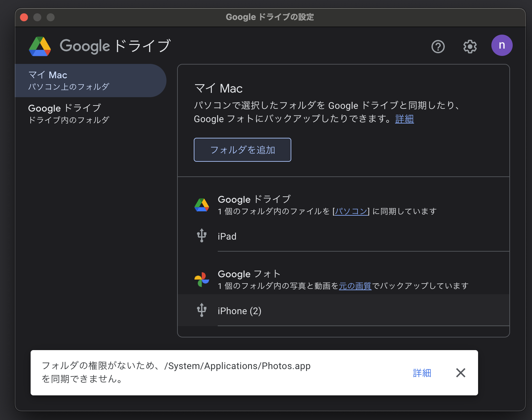
Task: Open the 詳細 link in マイ Mac description
Action: point(404,119)
